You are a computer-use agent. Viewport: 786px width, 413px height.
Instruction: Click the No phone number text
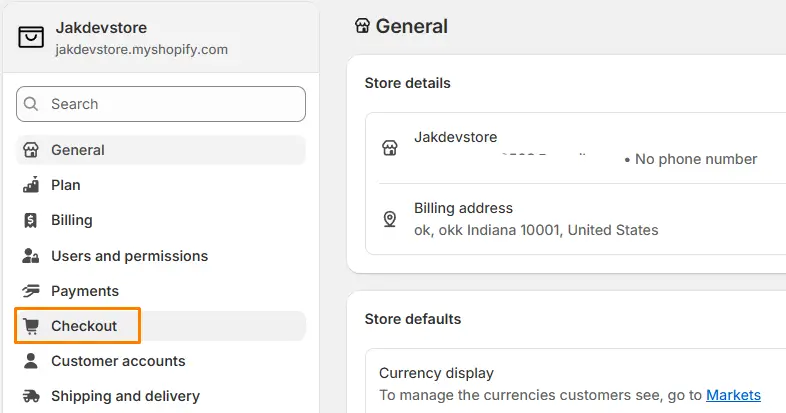pos(696,159)
